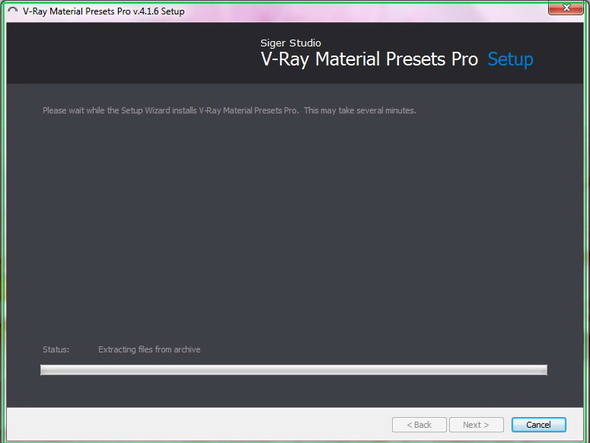Click the gap between Next and Cancel buttons

click(x=508, y=425)
